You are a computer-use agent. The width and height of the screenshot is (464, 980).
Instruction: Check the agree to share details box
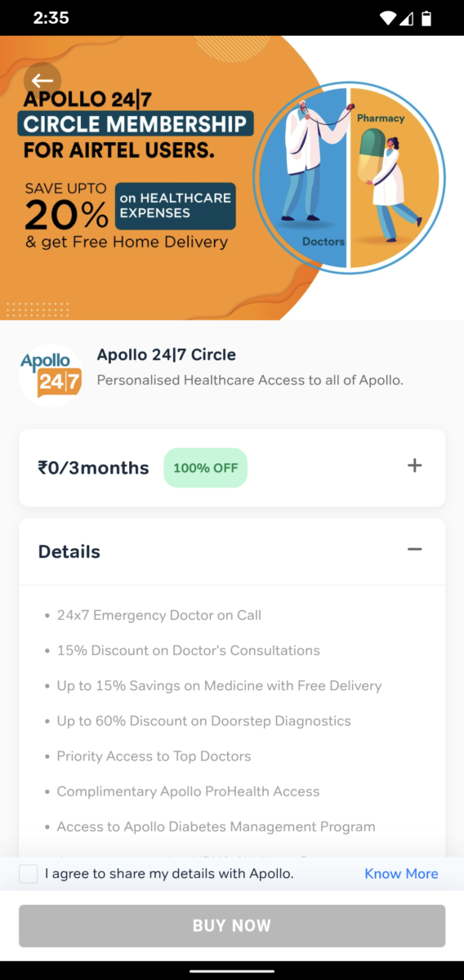29,874
